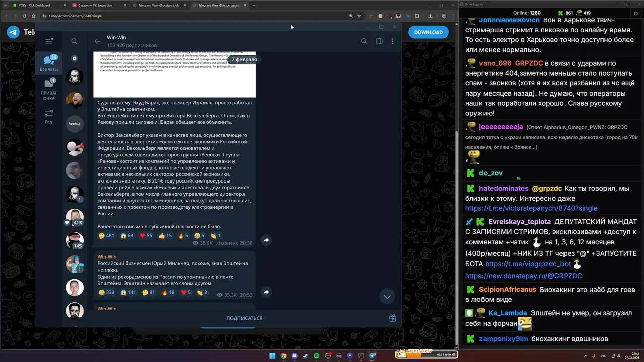The width and height of the screenshot is (644, 362).
Task: Forward the Yuri Milner post
Action: [266, 292]
